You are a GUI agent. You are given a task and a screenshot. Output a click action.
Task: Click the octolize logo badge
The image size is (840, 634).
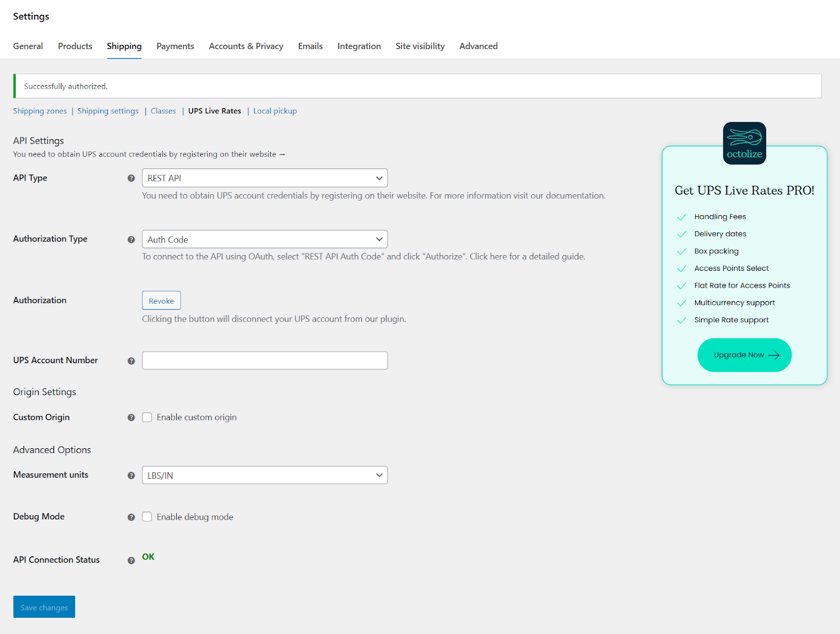(744, 143)
